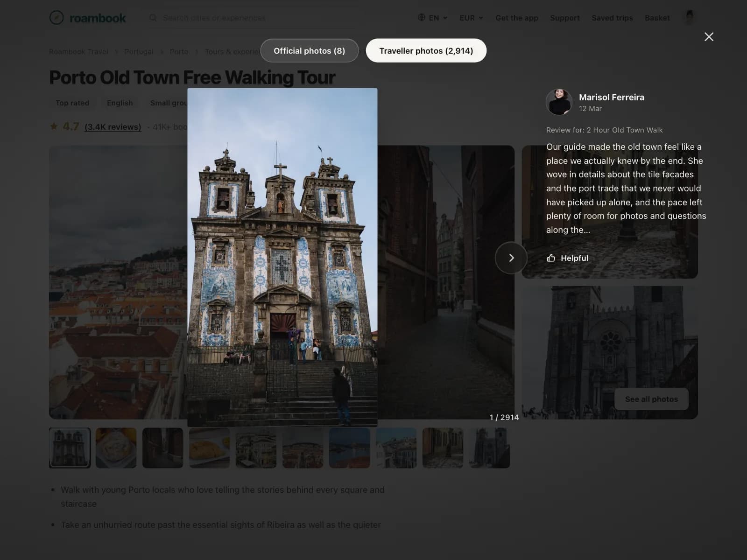Click the See all photos button
This screenshot has width=747, height=560.
tap(651, 399)
